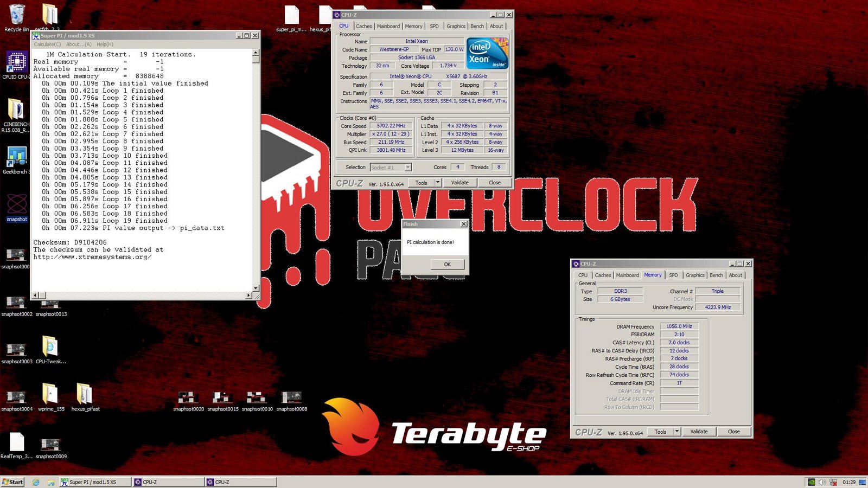Open the Socket #1 selection dropdown
The image size is (868, 488).
pos(408,168)
